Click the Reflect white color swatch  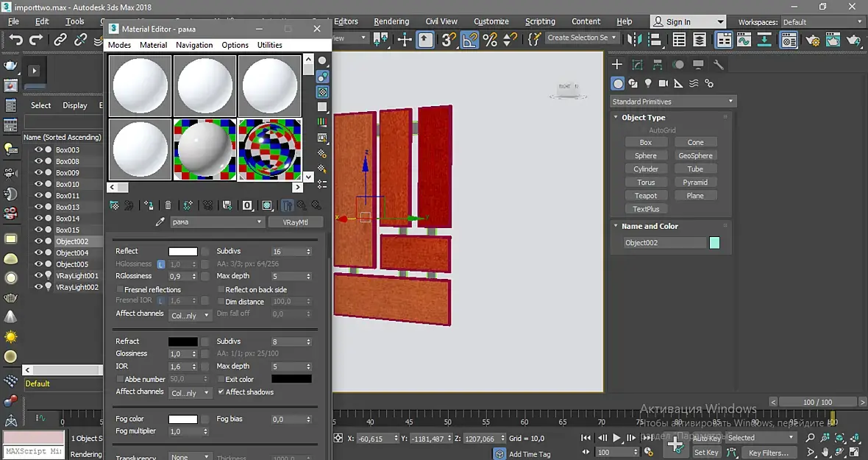pyautogui.click(x=183, y=252)
